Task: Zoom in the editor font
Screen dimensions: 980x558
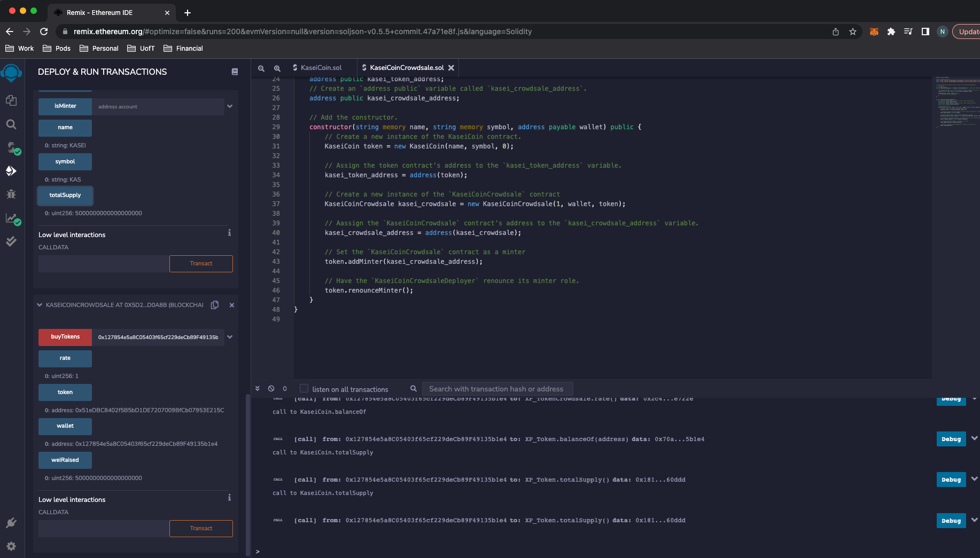Action: pos(277,68)
